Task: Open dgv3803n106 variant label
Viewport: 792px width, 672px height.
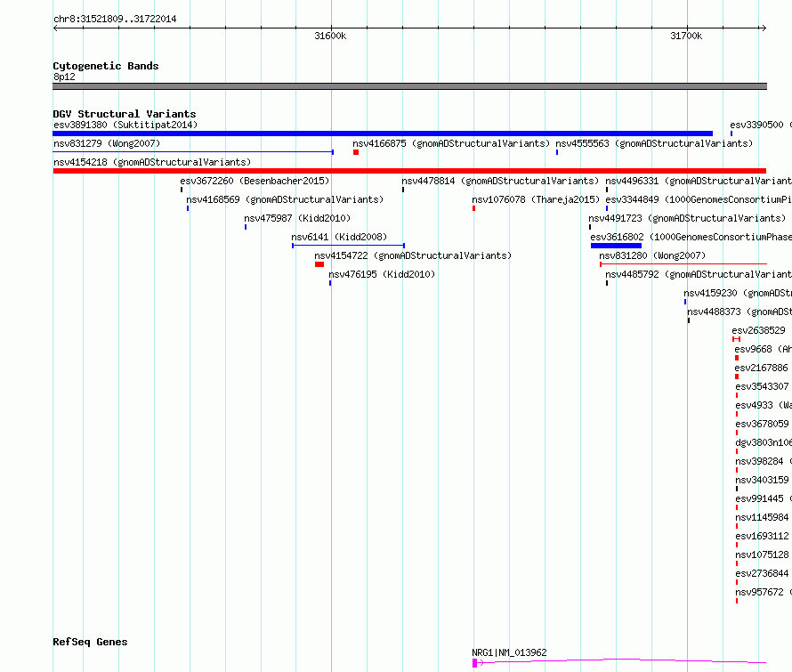Action: tap(764, 442)
